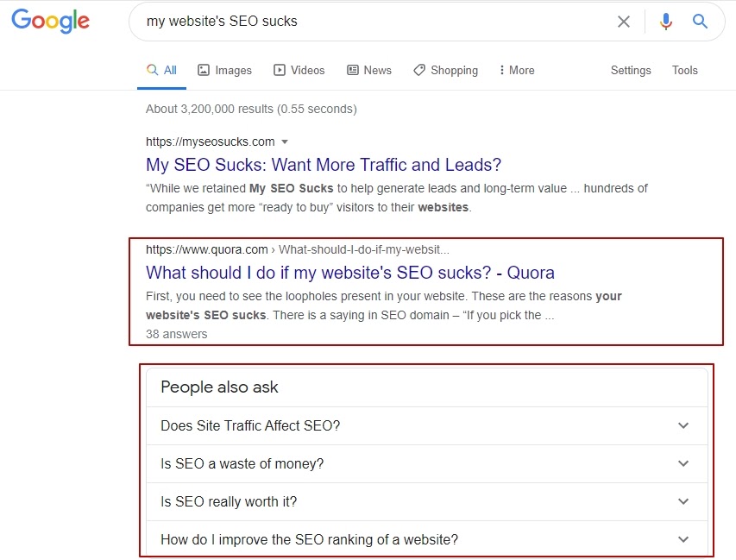The image size is (736, 560).
Task: Select the Images tab icon
Action: [x=204, y=70]
